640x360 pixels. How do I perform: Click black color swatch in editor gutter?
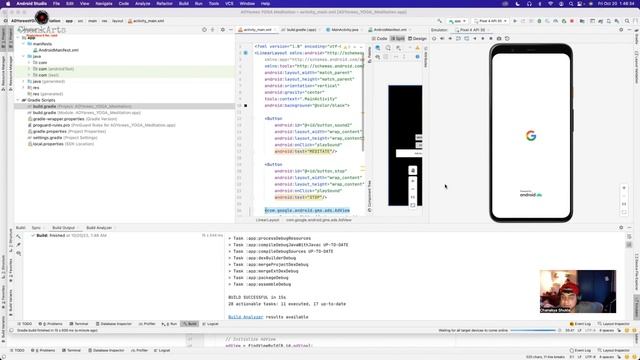[x=245, y=105]
